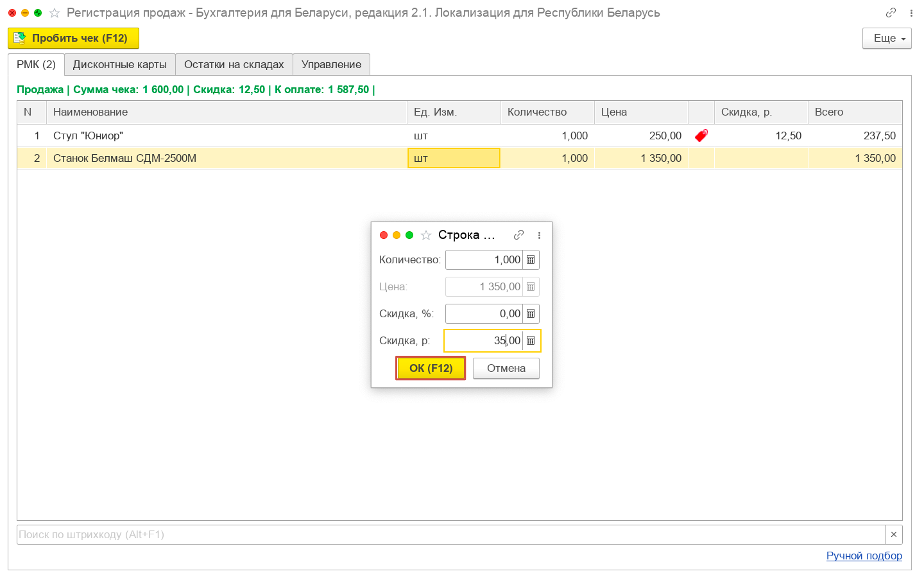Image resolution: width=924 pixels, height=578 pixels.
Task: Clear the barcode search field
Action: click(x=894, y=534)
